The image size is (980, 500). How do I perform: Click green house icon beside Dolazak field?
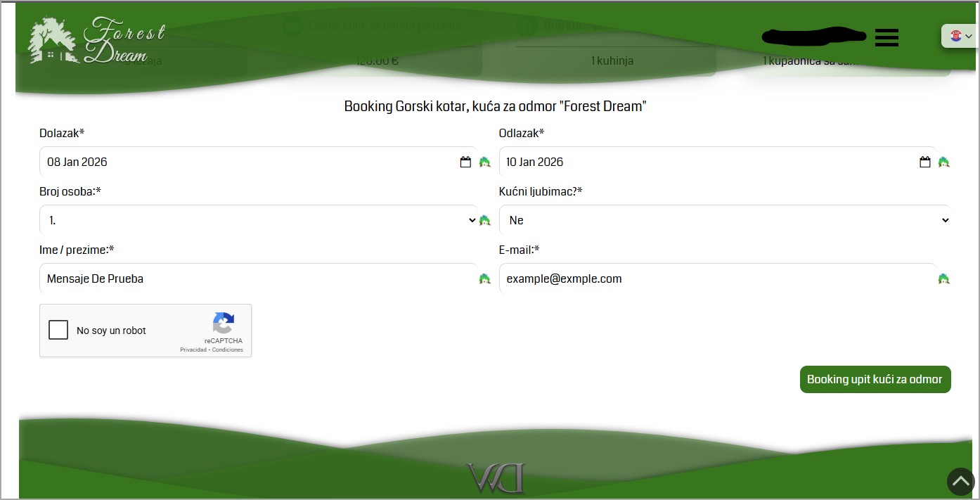click(484, 162)
